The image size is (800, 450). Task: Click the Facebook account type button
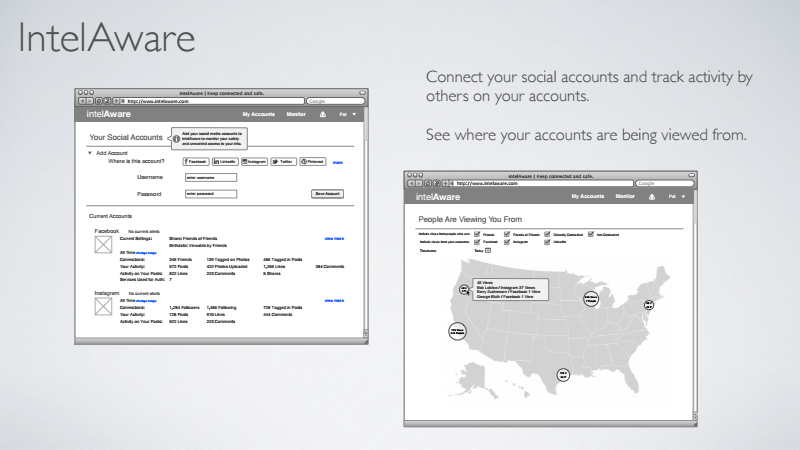point(195,161)
